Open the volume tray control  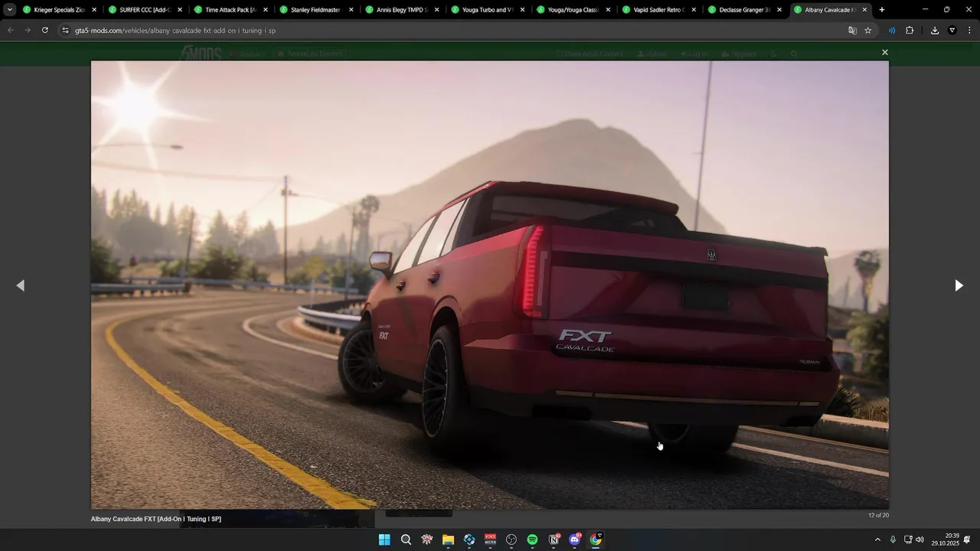[920, 540]
